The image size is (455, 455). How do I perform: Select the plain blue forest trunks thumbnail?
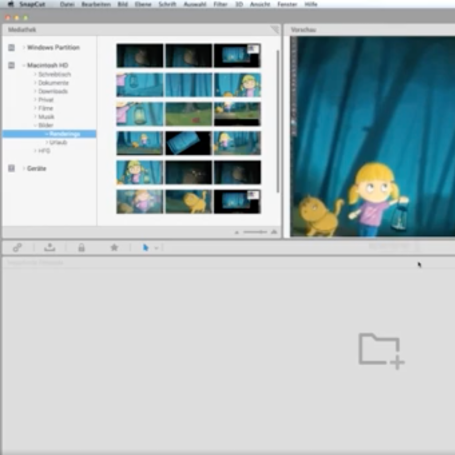tap(189, 85)
